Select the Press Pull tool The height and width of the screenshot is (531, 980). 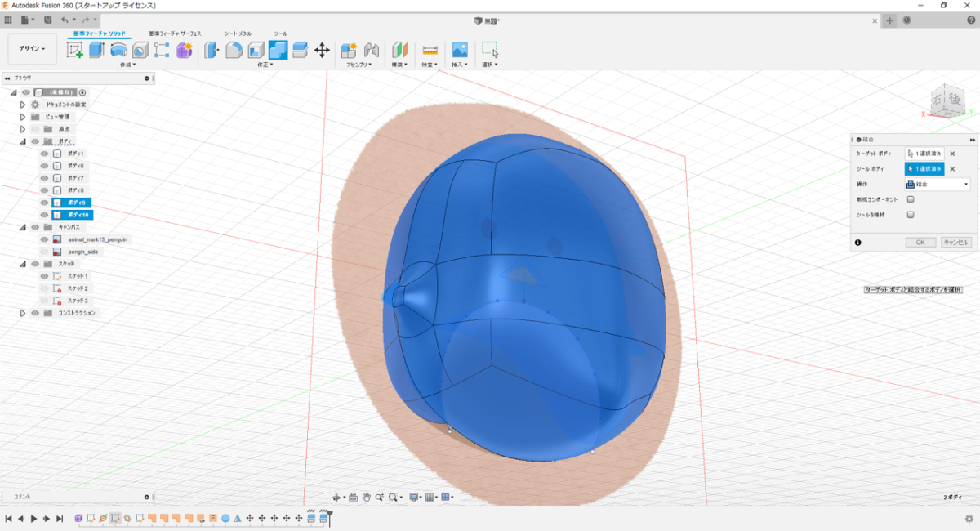click(212, 50)
